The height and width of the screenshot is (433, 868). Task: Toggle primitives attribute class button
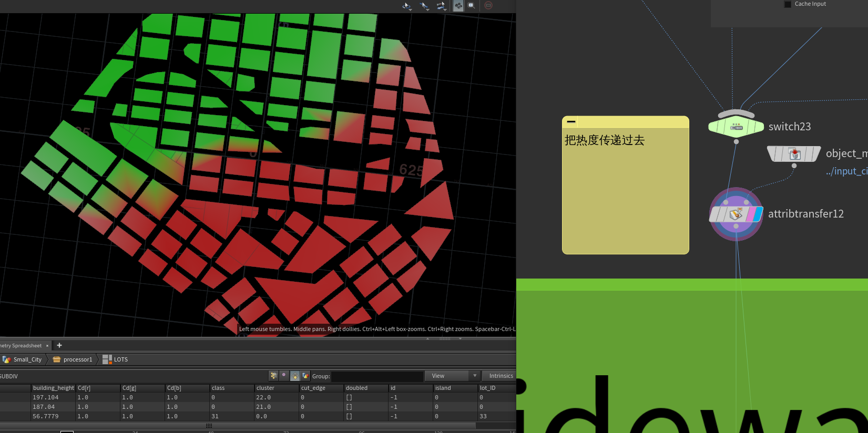coord(295,376)
